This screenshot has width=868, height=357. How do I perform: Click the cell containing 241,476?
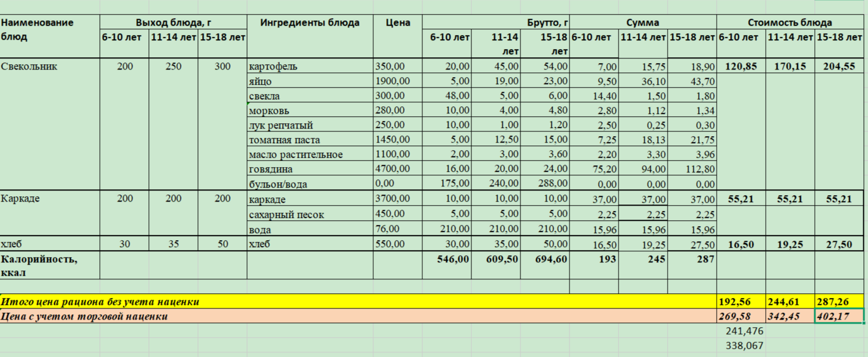click(x=744, y=331)
